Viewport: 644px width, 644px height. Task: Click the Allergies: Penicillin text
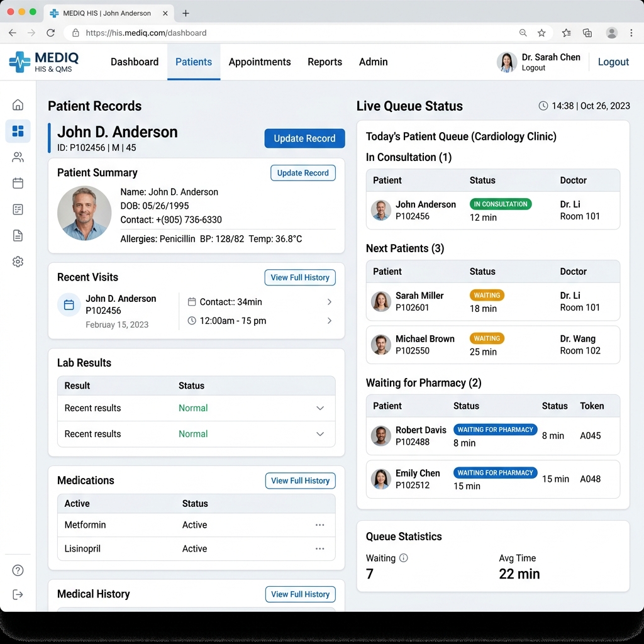click(158, 239)
